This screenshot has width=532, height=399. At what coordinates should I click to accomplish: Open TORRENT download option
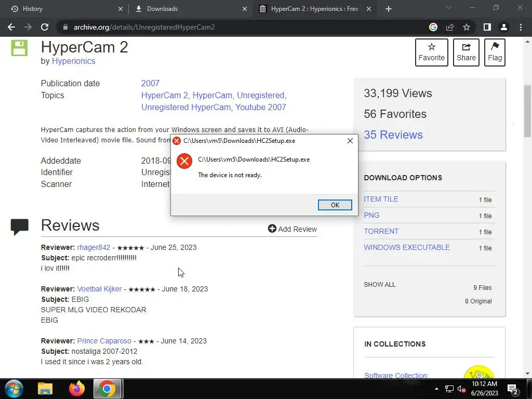click(381, 231)
